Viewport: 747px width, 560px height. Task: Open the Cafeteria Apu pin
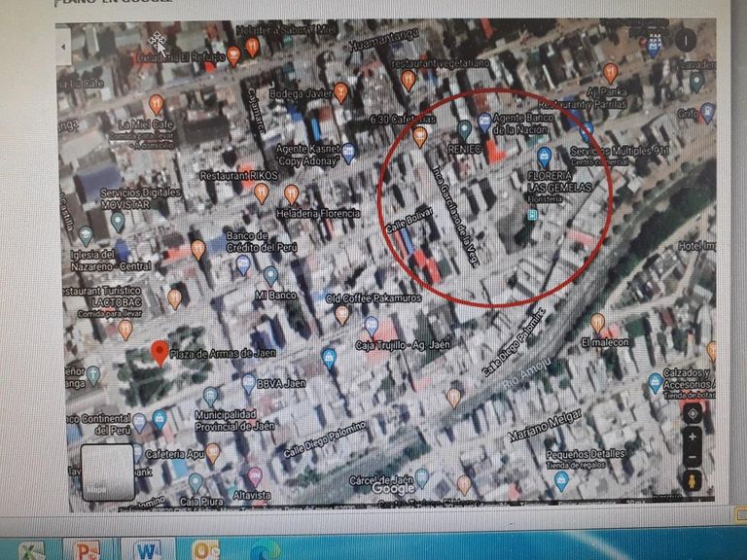click(x=213, y=453)
